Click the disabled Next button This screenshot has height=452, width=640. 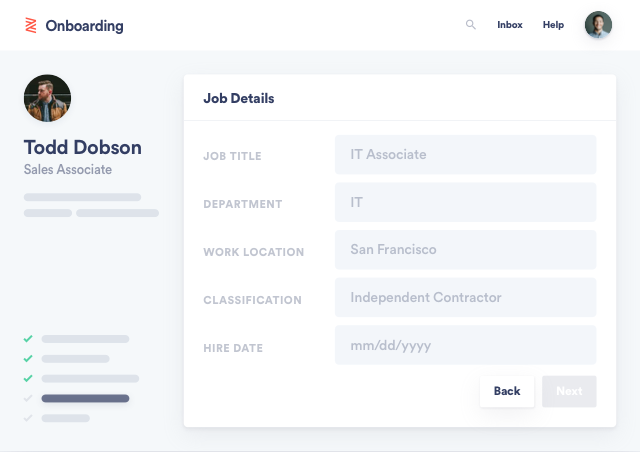569,391
